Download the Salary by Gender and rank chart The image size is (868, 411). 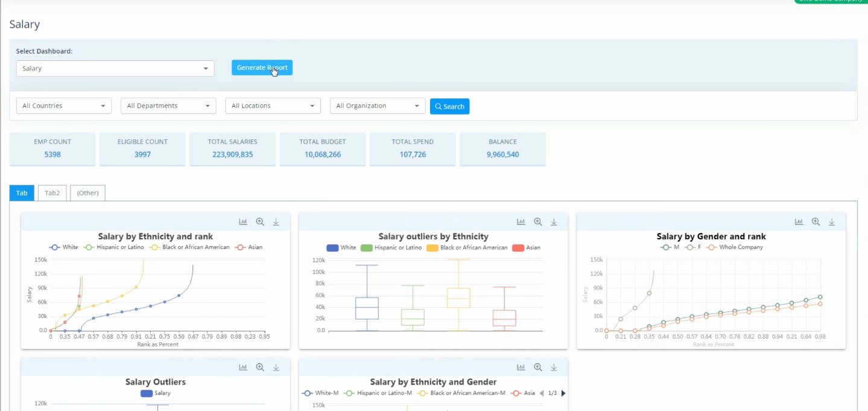(832, 222)
